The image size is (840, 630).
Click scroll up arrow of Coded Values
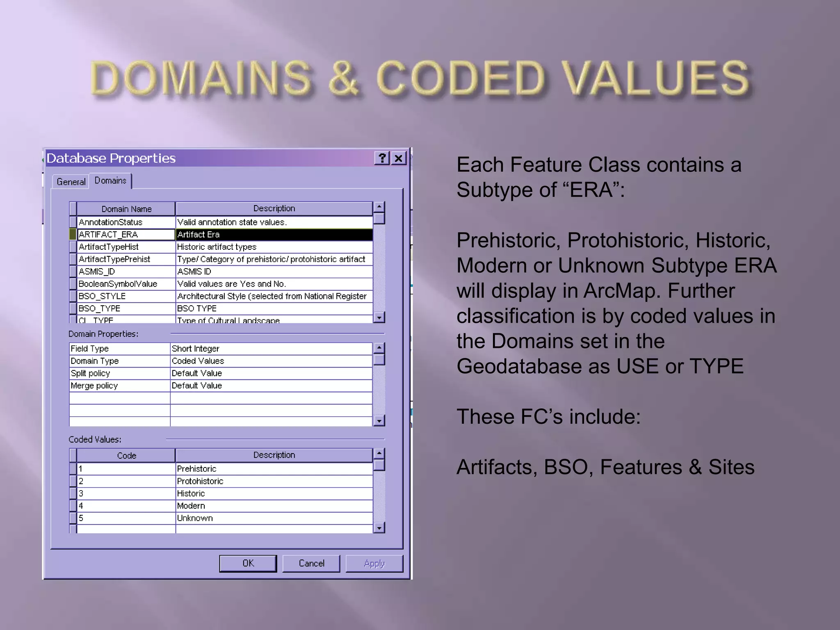click(379, 453)
